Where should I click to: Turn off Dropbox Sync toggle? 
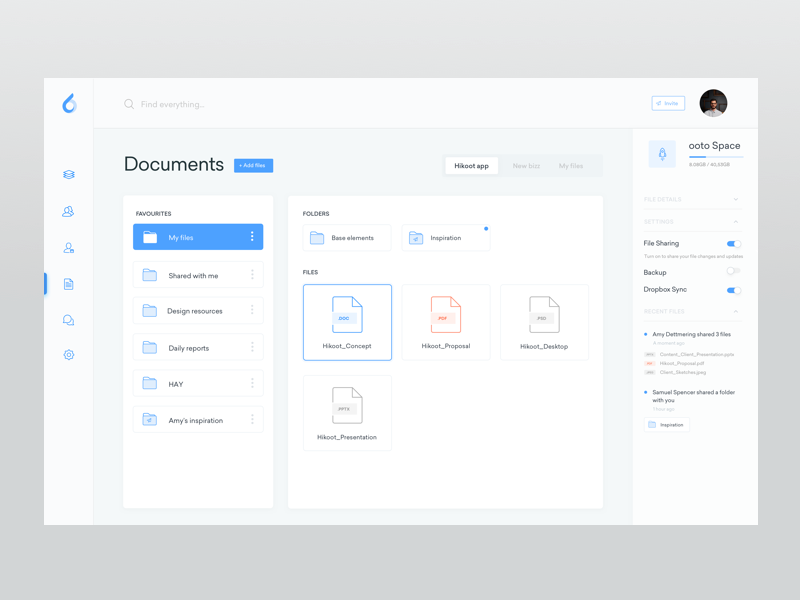(x=733, y=290)
